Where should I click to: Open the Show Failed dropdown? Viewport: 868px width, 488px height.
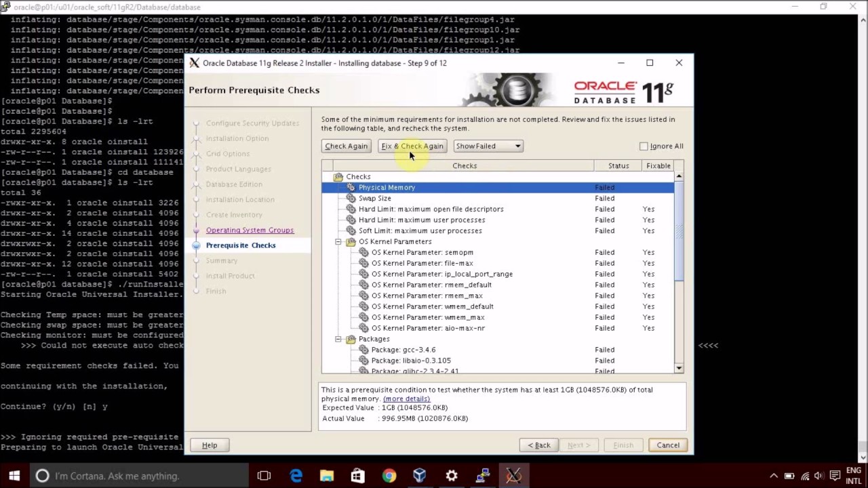(488, 146)
